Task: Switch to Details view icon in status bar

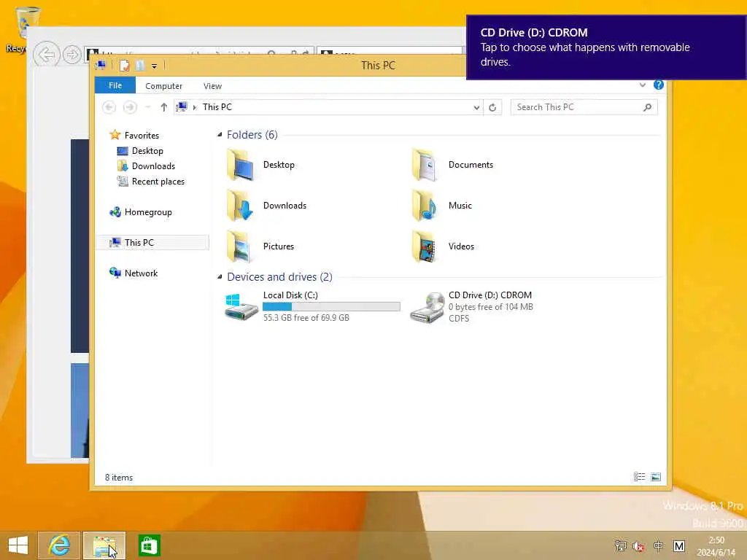Action: pos(639,477)
